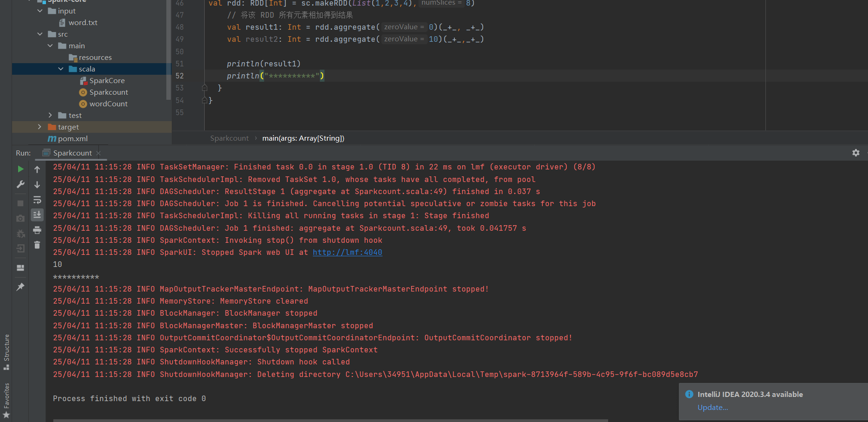
Task: Click the console horizontal scrollbar
Action: click(x=330, y=420)
